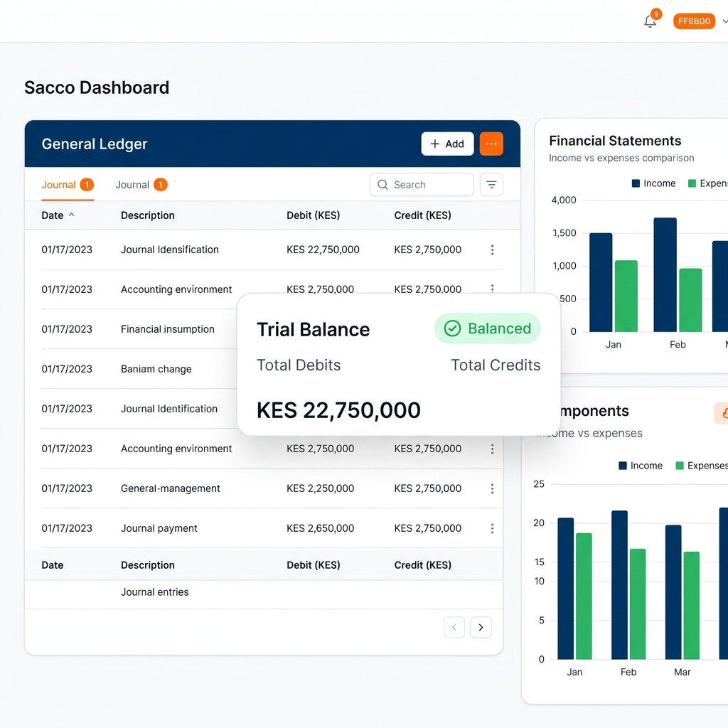Screen dimensions: 728x728
Task: Go to next page of ledger
Action: [x=481, y=627]
